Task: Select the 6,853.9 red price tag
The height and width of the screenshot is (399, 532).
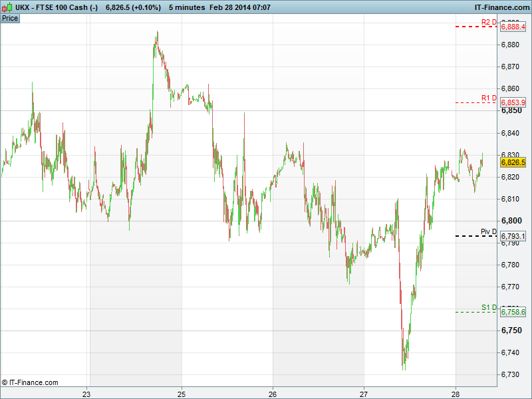Action: [x=513, y=102]
